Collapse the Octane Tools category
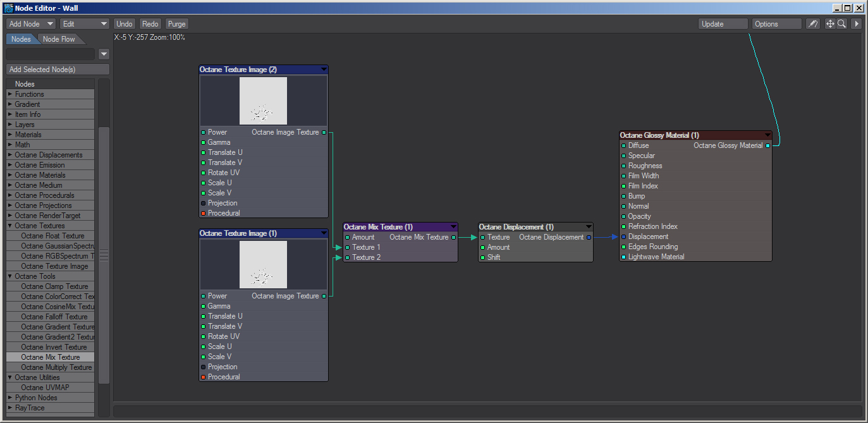Viewport: 868px width, 423px height. (10, 276)
